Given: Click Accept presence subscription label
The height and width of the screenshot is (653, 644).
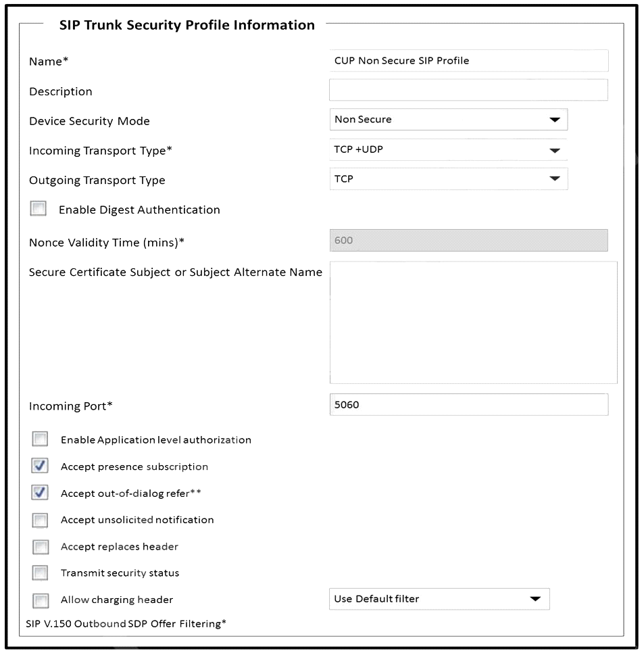Looking at the screenshot, I should pyautogui.click(x=134, y=466).
